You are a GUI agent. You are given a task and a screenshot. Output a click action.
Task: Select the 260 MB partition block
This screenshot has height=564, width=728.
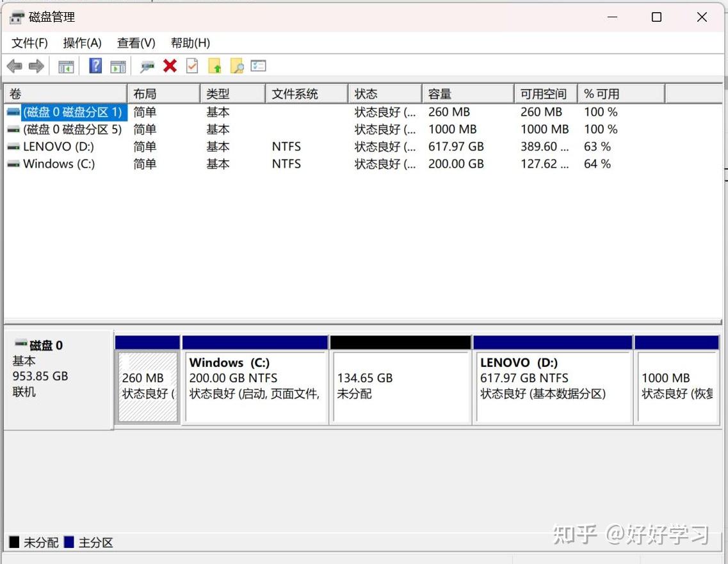click(x=148, y=380)
